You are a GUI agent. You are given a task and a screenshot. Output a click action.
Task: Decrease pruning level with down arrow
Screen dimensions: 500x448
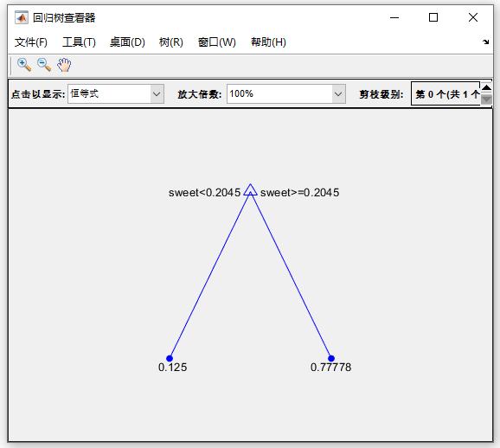pos(486,99)
